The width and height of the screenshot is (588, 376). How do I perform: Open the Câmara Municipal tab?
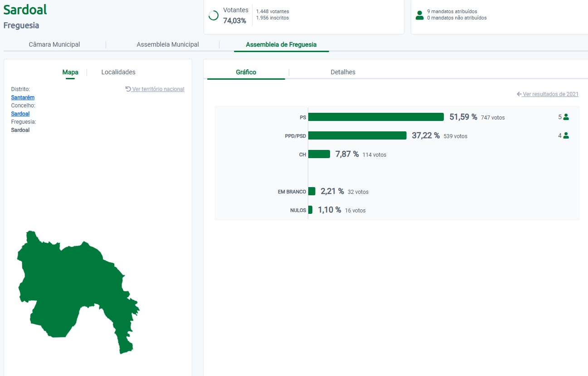(x=54, y=44)
